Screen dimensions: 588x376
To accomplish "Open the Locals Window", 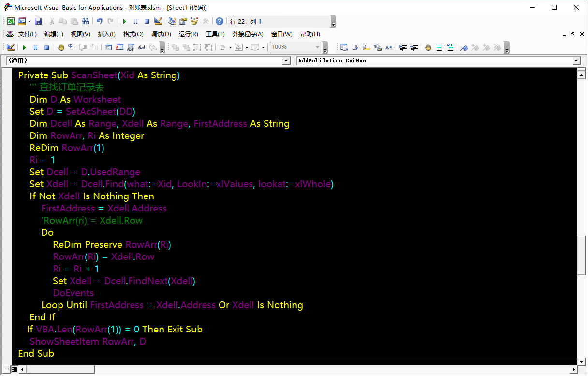I will click(x=108, y=47).
